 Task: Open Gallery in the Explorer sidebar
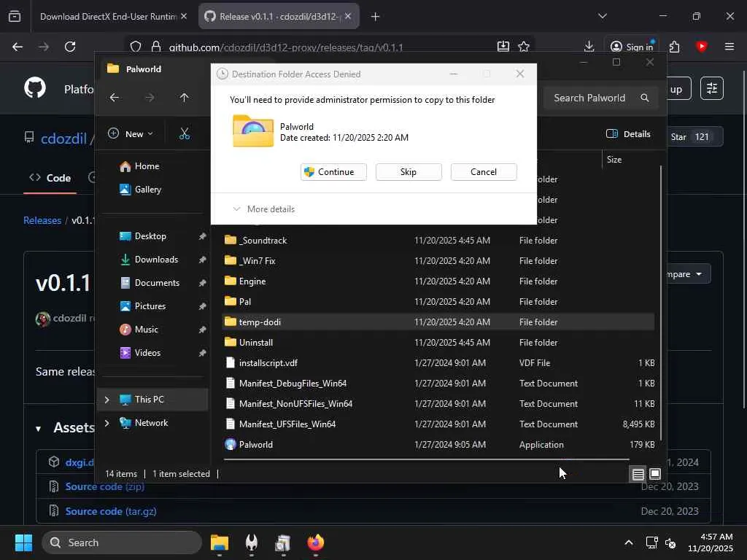click(147, 190)
